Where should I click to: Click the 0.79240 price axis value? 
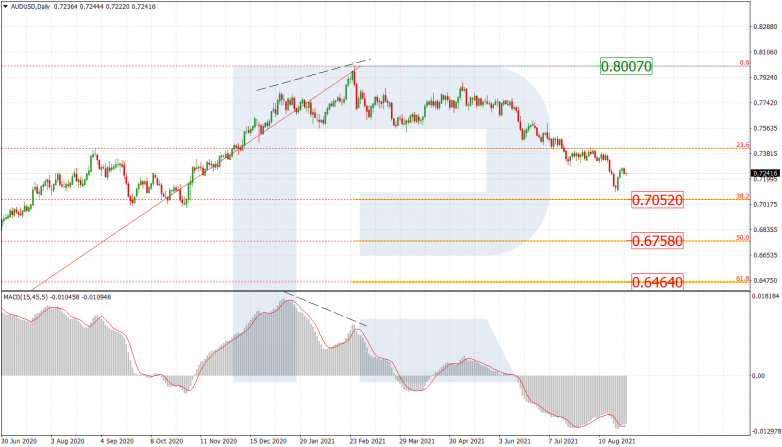pos(766,78)
